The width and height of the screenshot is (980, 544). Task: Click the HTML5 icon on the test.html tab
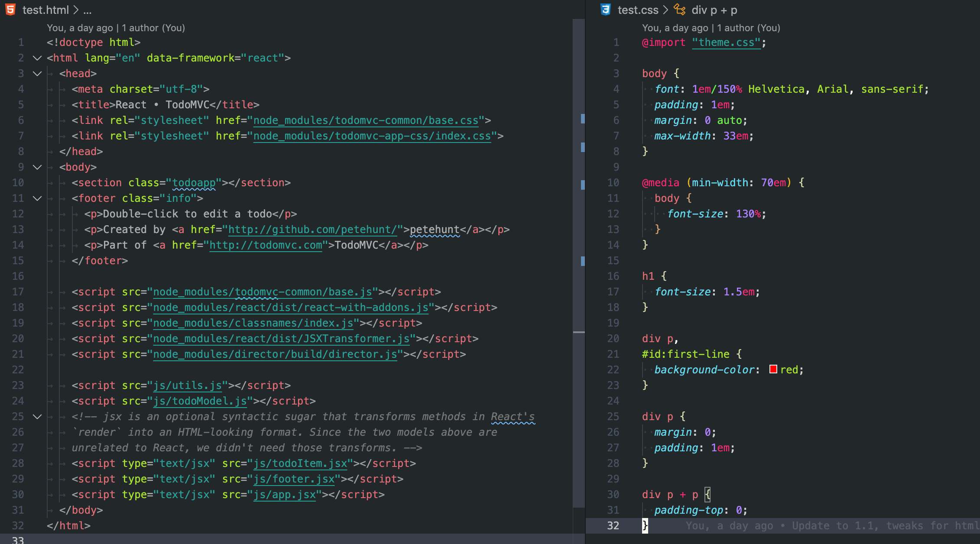click(11, 10)
